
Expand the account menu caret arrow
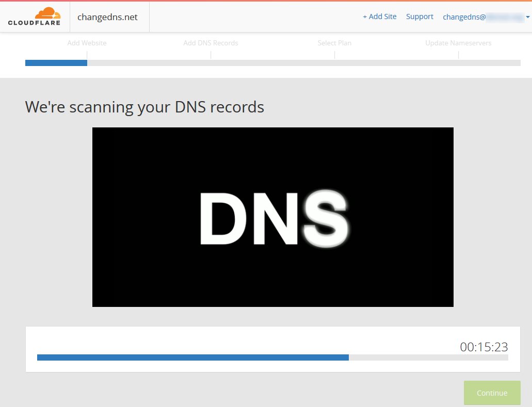pyautogui.click(x=527, y=17)
